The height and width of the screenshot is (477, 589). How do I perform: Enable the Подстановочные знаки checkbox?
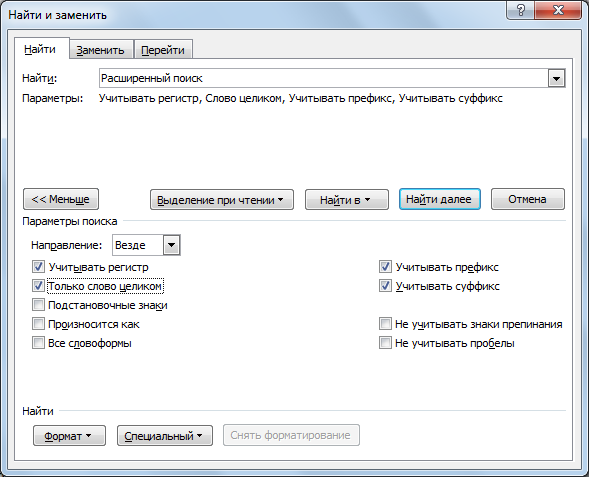[x=38, y=305]
